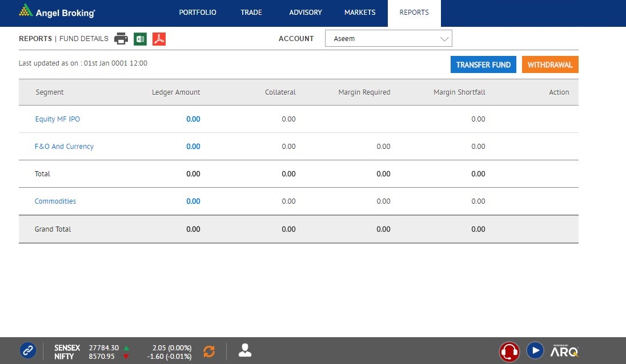
Task: Click the orange Withdrawal button
Action: 549,65
